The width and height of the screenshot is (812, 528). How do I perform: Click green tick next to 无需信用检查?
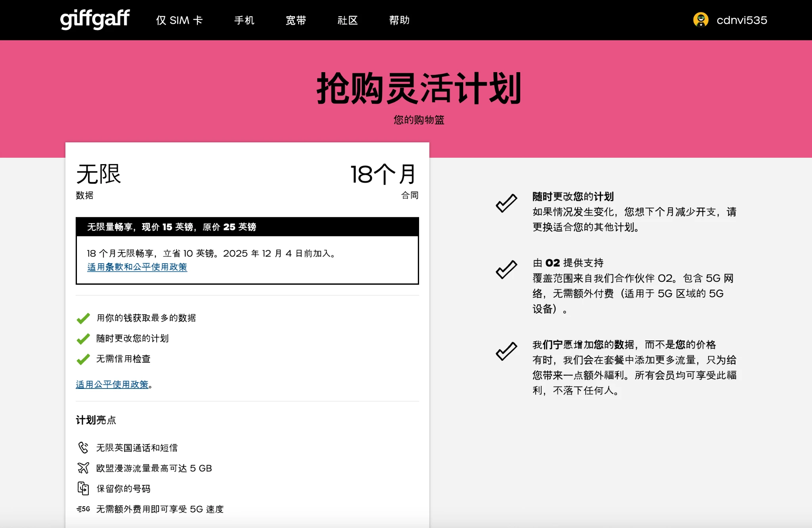83,359
